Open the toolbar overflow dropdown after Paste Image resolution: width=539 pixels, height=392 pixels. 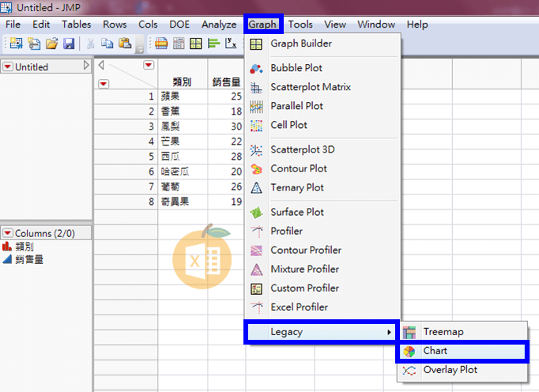pos(140,44)
